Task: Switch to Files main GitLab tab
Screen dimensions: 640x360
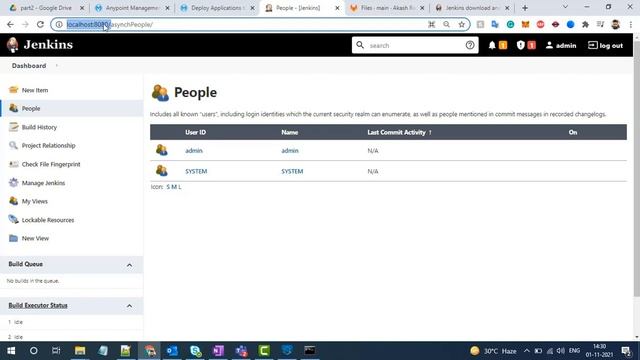Action: coord(387,8)
